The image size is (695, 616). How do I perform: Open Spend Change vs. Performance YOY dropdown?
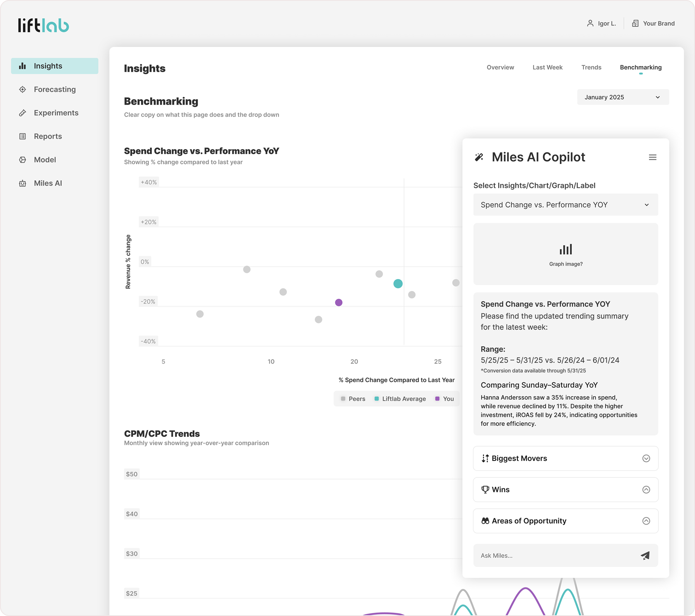[x=565, y=205]
